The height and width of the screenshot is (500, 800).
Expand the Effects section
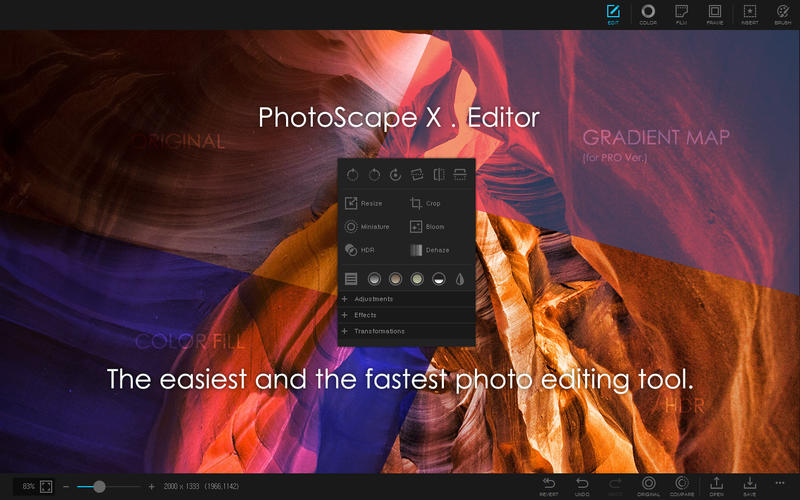pos(407,315)
